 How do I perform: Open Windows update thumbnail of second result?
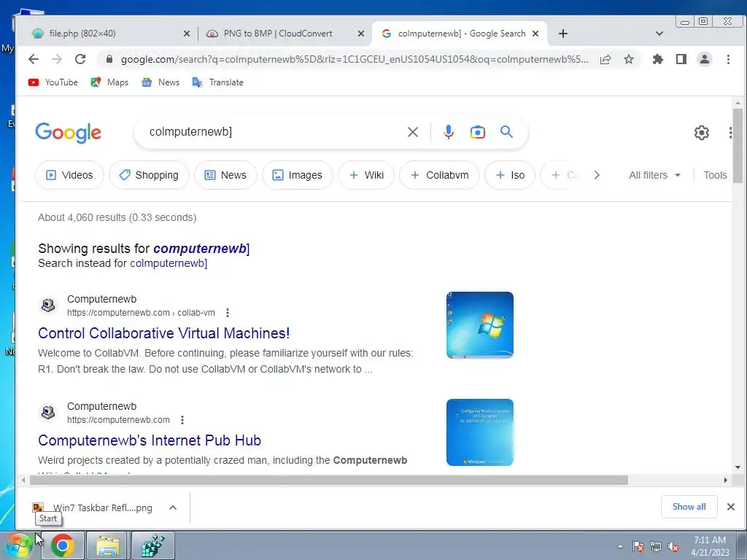(480, 432)
